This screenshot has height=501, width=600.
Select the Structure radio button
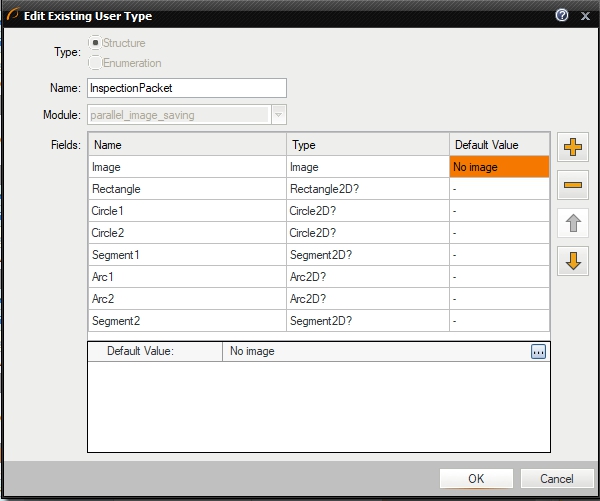(96, 43)
